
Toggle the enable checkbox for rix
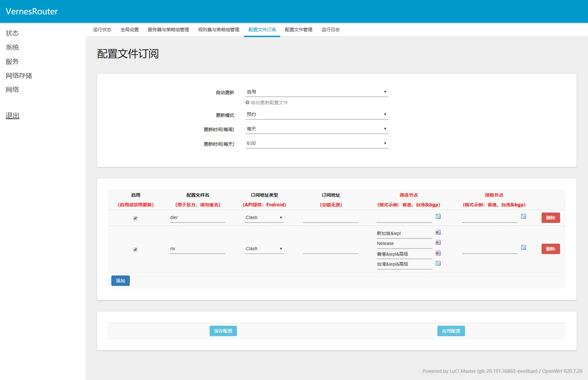tap(135, 249)
